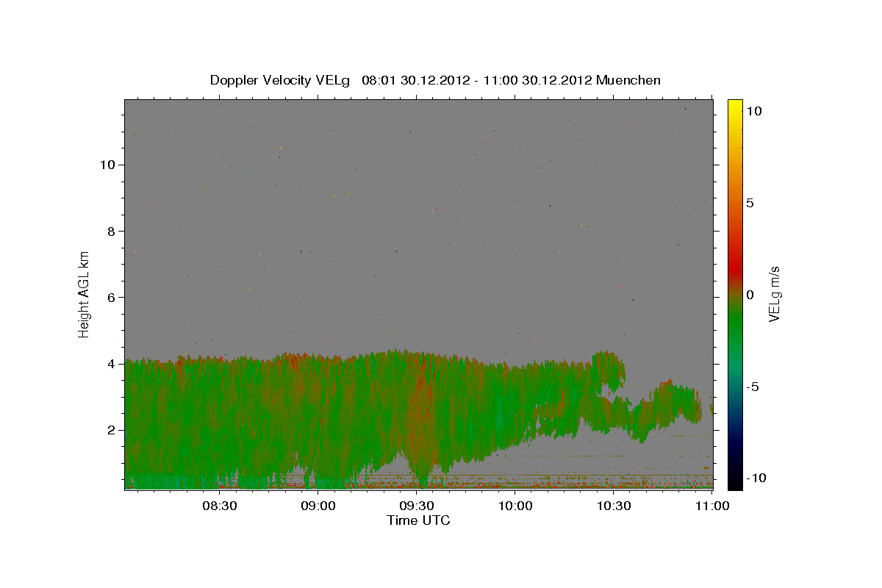Click the 11:00 time tick label
Image resolution: width=882 pixels, height=588 pixels.
click(712, 506)
